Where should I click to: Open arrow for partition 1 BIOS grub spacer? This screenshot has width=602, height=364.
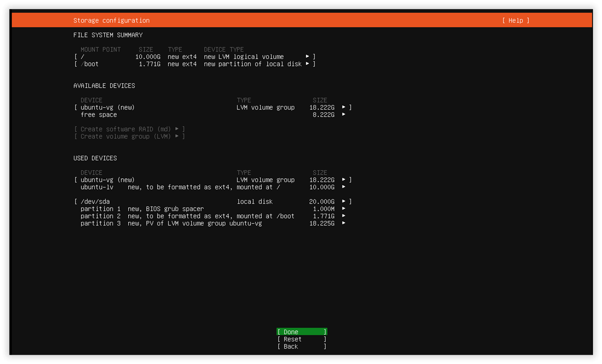coord(344,209)
